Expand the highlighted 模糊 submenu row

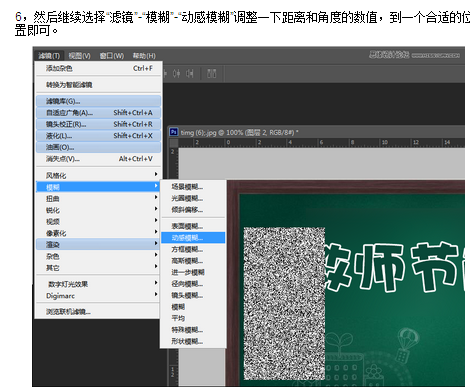click(98, 187)
